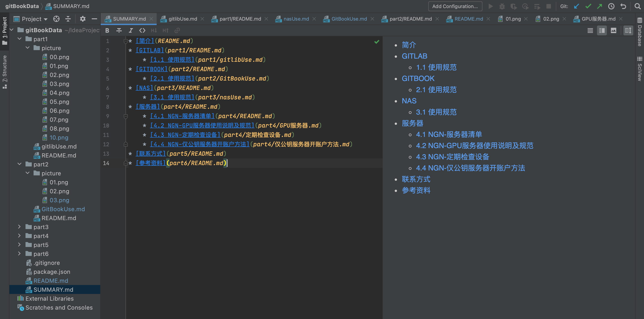644x319 pixels.
Task: Toggle split scroll synchronization icon
Action: pos(628,30)
